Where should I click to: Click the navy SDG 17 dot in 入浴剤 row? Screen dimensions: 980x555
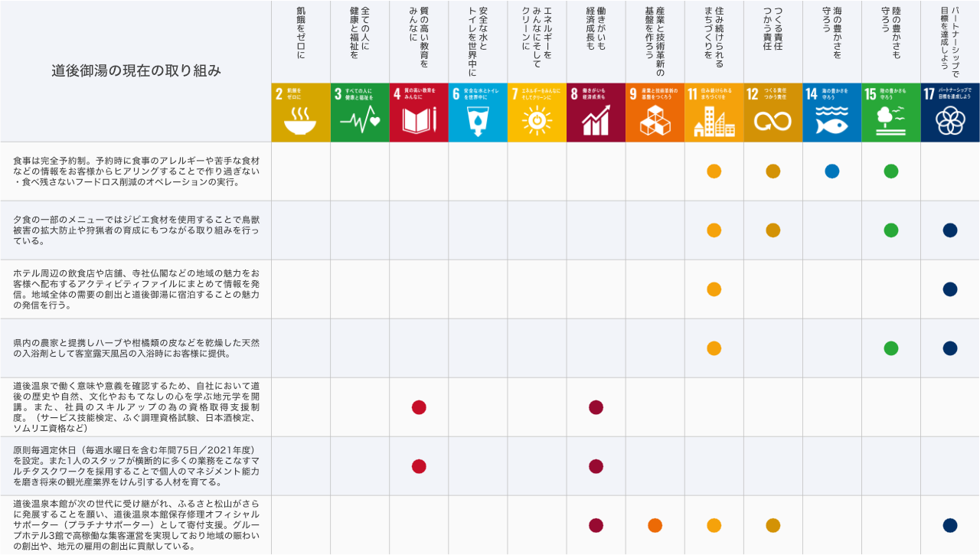pos(950,348)
